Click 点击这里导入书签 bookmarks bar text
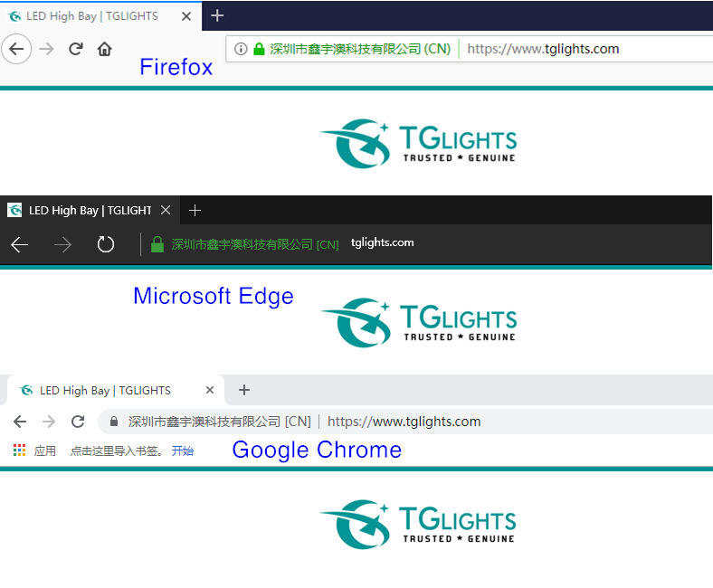713x588 pixels. pyautogui.click(x=117, y=450)
